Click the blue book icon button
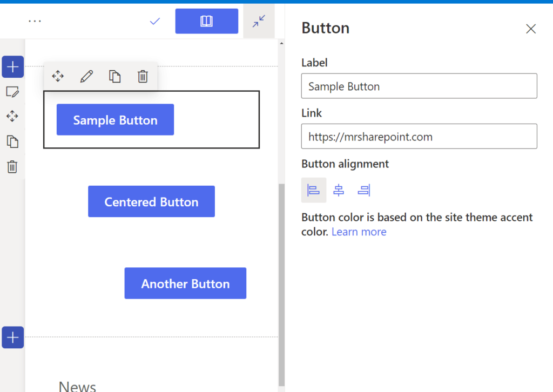The image size is (553, 392). point(207,21)
